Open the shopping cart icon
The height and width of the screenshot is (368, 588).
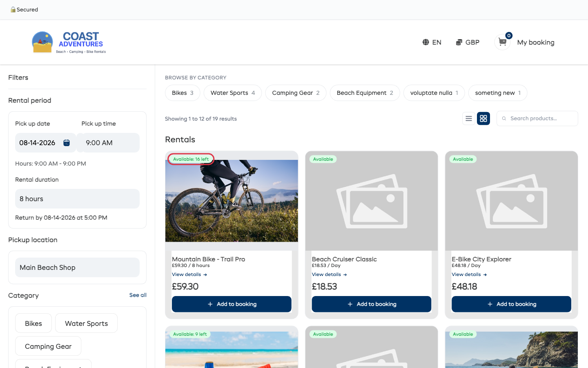tap(503, 42)
